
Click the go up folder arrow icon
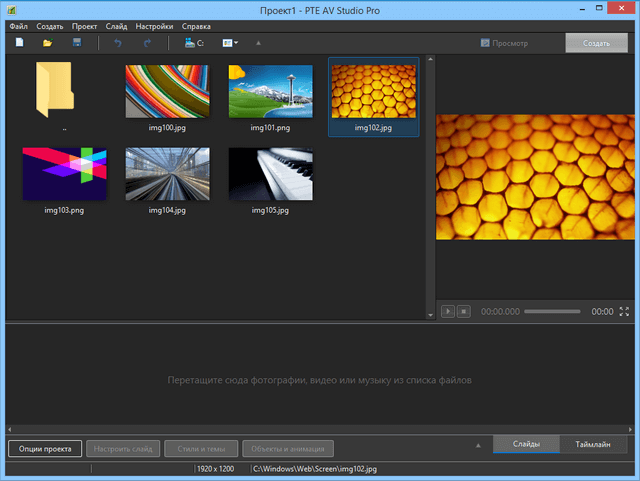coord(259,43)
